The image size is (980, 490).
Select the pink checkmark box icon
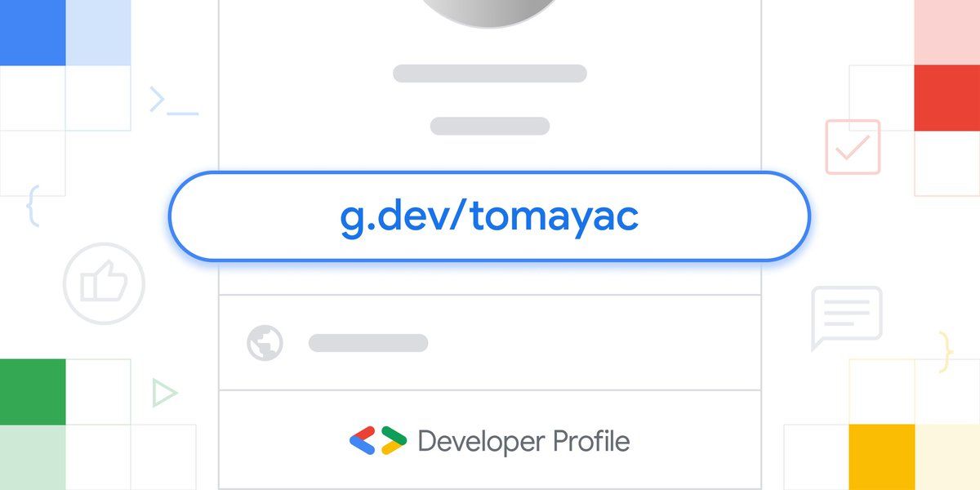[853, 147]
